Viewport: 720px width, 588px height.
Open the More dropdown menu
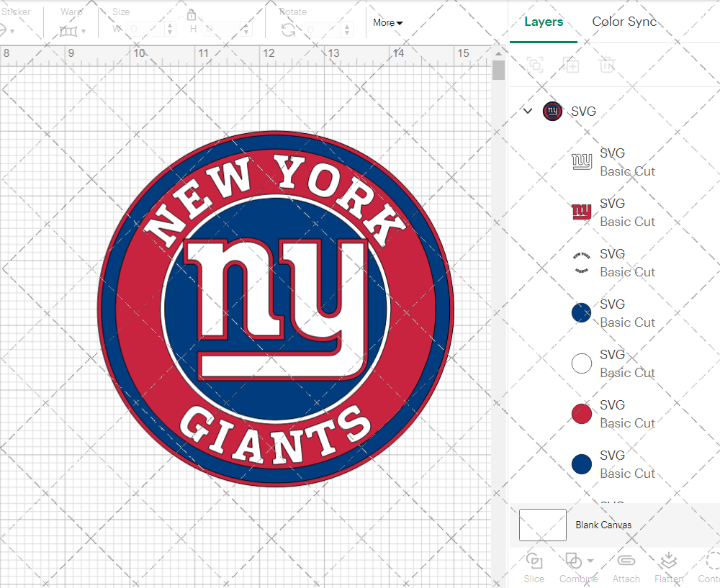[388, 23]
